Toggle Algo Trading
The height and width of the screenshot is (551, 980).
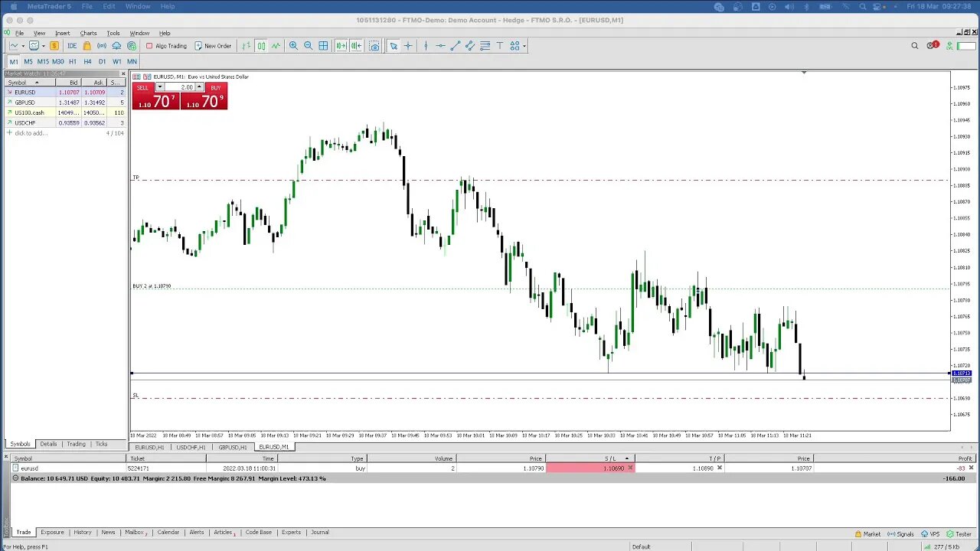[166, 46]
